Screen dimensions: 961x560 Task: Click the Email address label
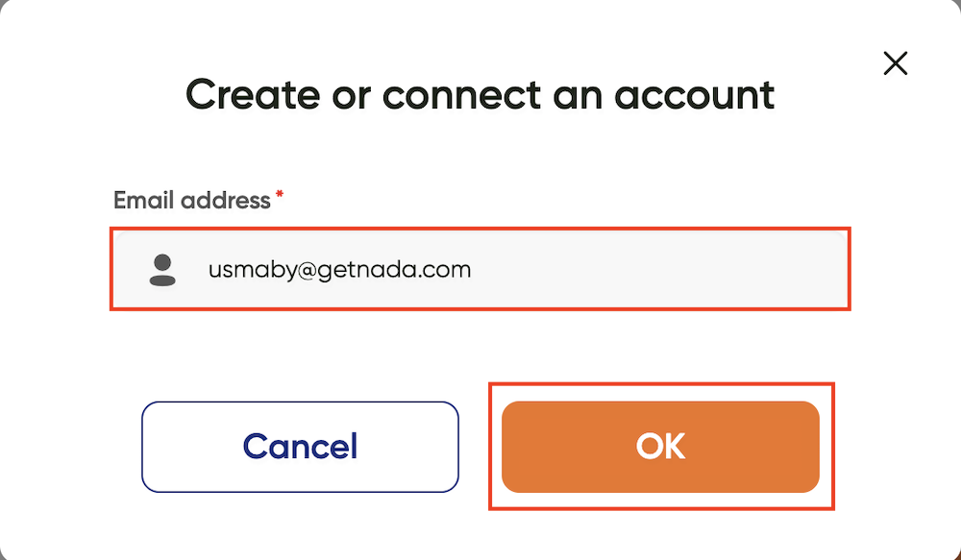pos(192,201)
